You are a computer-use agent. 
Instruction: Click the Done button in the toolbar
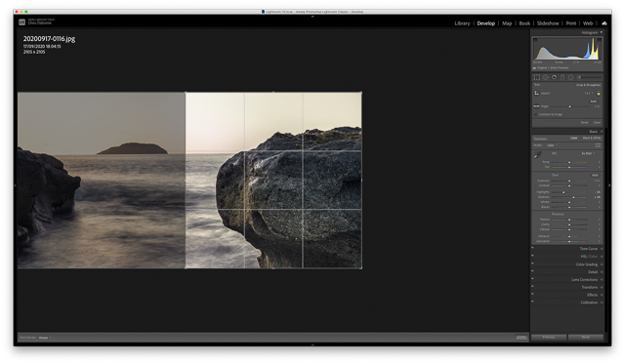point(521,338)
